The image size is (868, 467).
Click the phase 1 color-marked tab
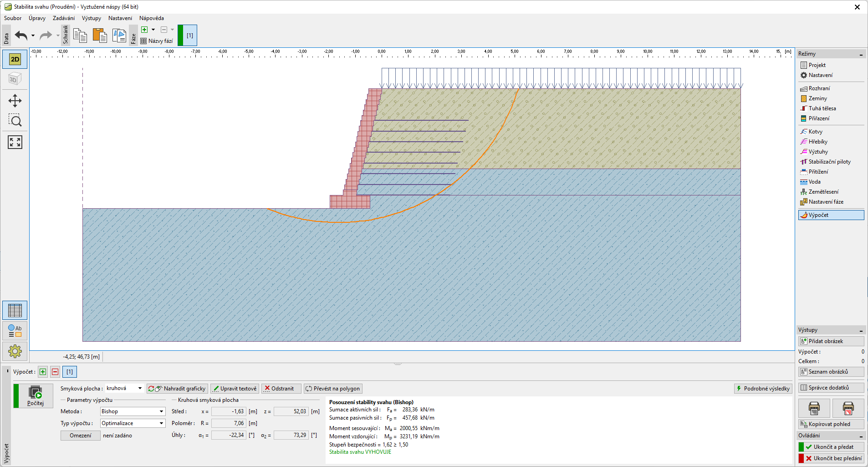tap(188, 36)
